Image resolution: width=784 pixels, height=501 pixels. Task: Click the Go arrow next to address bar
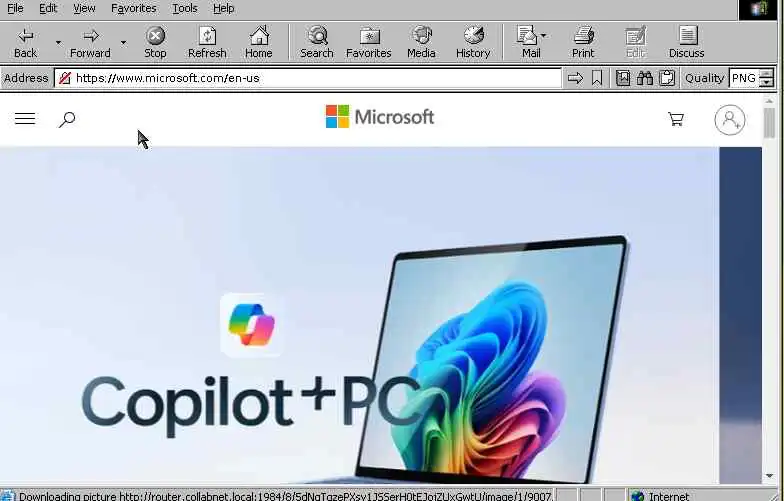(576, 78)
